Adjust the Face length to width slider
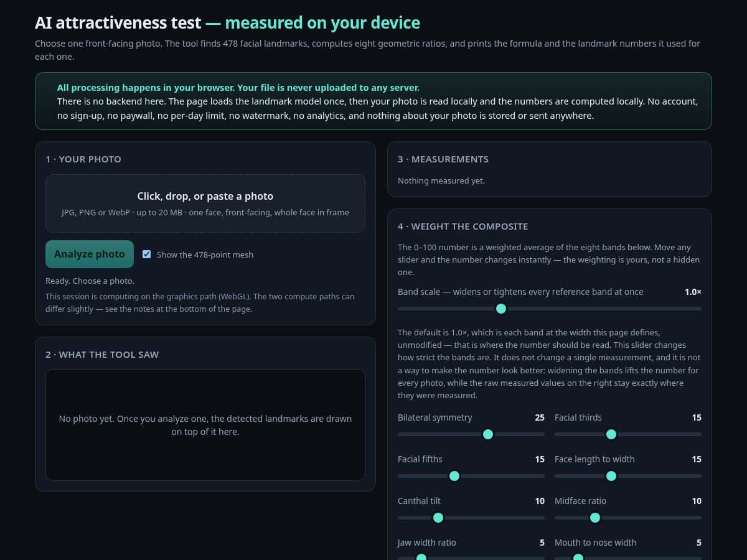The width and height of the screenshot is (747, 560). click(x=628, y=476)
